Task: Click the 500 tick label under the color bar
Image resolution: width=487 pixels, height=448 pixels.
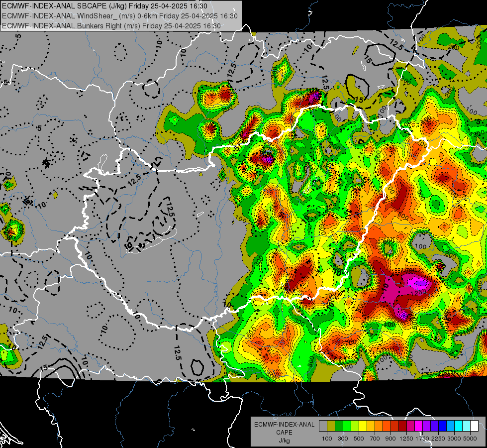Action: (x=359, y=439)
